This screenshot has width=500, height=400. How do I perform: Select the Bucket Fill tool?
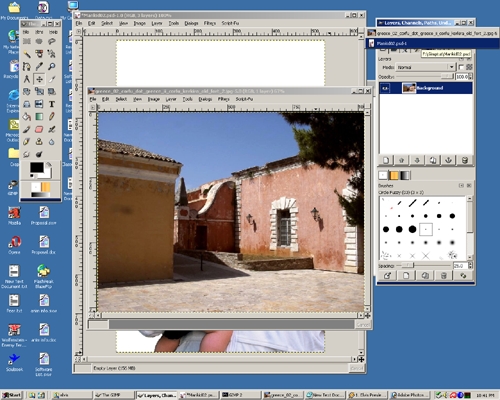click(x=27, y=117)
